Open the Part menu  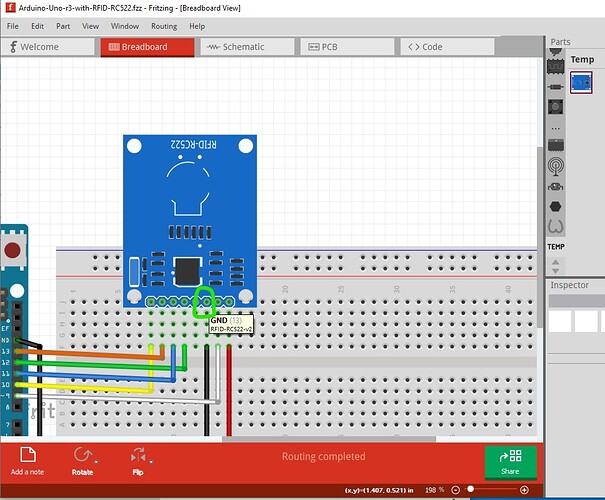click(63, 26)
